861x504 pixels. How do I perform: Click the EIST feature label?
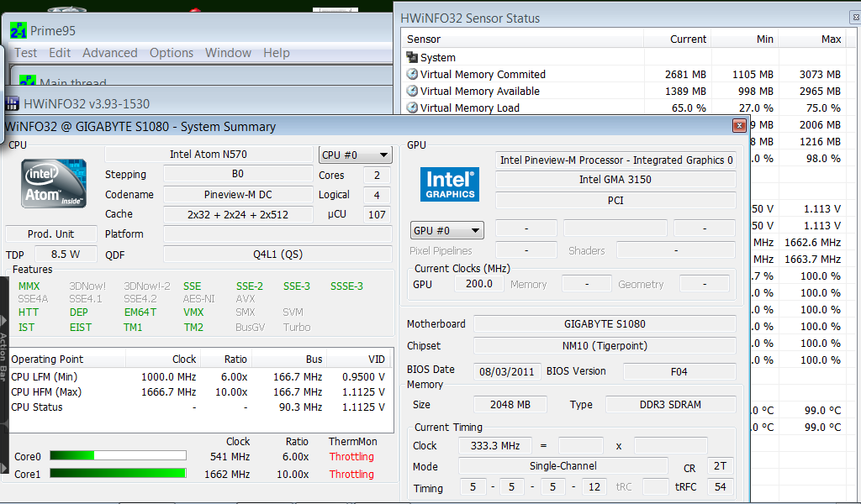pos(80,328)
